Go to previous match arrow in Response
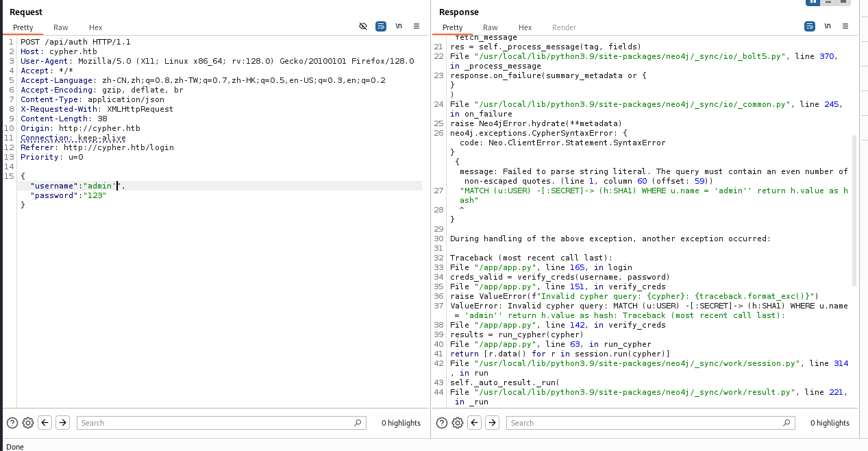 tap(475, 423)
